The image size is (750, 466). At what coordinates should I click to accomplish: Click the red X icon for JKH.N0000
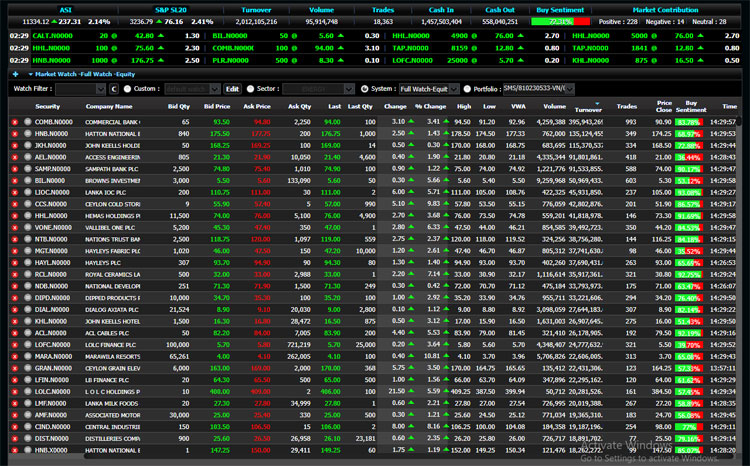coord(15,145)
